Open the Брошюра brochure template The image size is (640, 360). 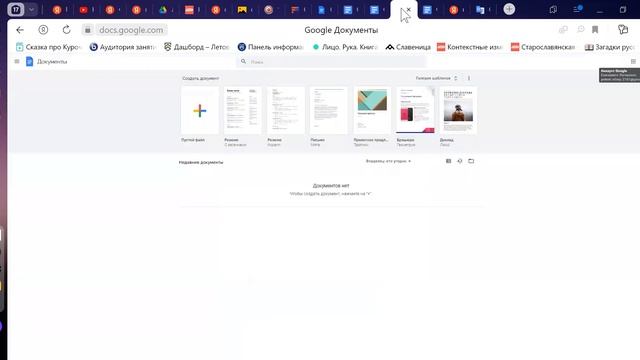(x=415, y=111)
